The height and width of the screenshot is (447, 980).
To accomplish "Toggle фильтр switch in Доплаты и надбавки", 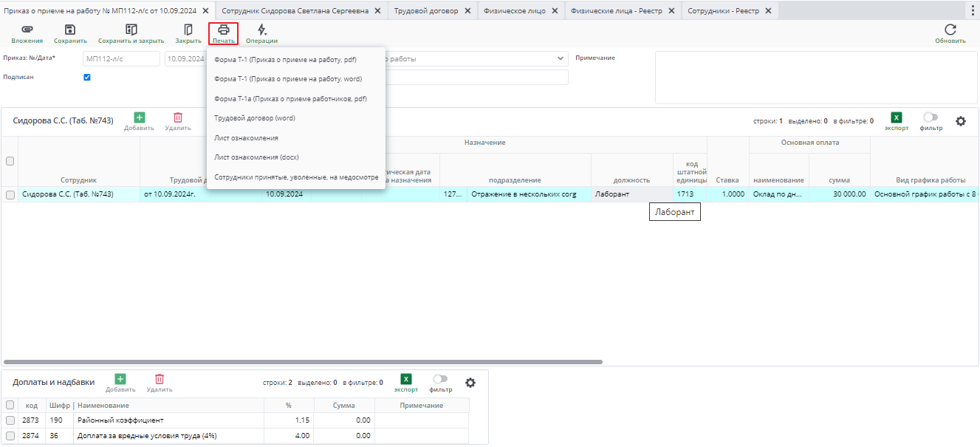I will point(440,379).
